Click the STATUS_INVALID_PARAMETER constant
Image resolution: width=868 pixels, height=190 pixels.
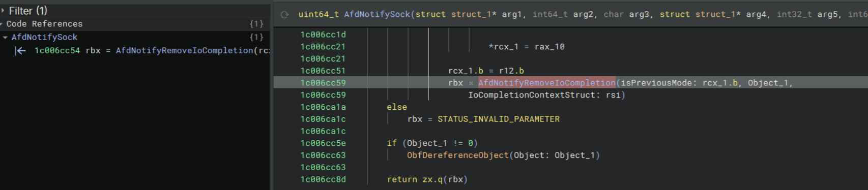pos(498,119)
